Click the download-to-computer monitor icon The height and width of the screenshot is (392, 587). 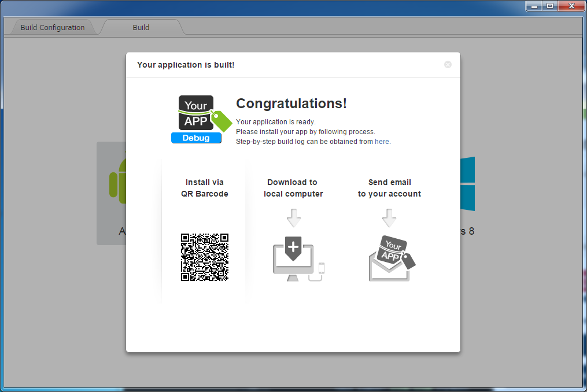coord(293,260)
